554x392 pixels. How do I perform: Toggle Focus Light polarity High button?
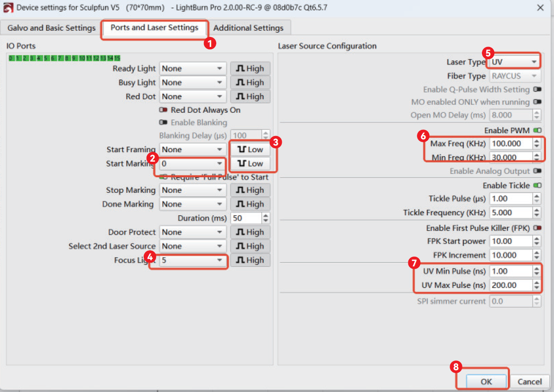click(x=250, y=260)
